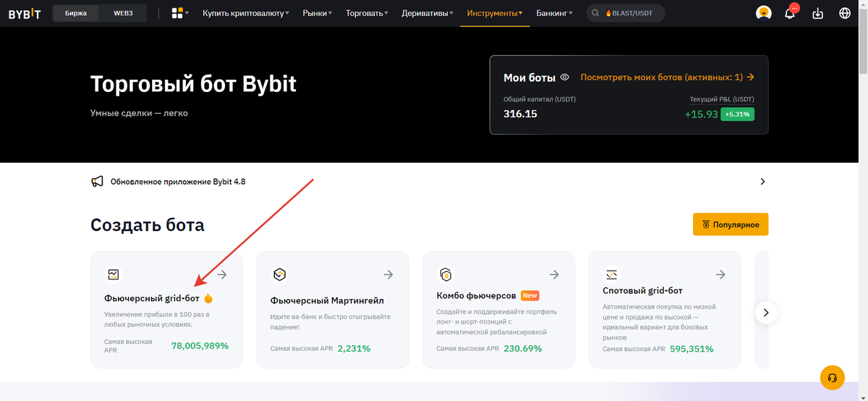Image resolution: width=868 pixels, height=401 pixels.
Task: Click the 78,005,989% APR value
Action: click(x=200, y=345)
